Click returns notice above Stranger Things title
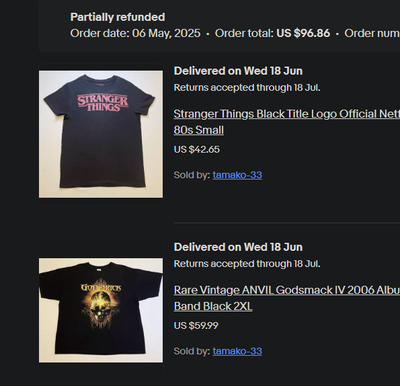This screenshot has height=386, width=400. coord(247,88)
